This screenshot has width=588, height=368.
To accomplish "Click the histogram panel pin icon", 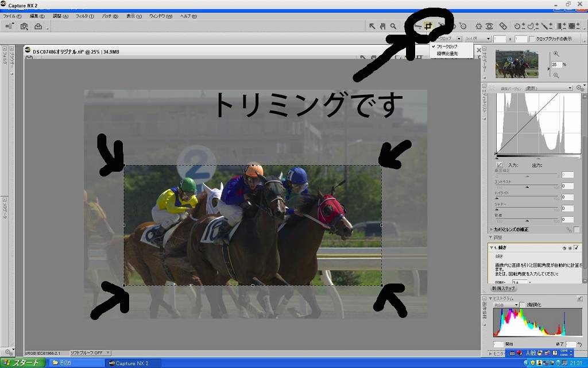I will tap(580, 298).
